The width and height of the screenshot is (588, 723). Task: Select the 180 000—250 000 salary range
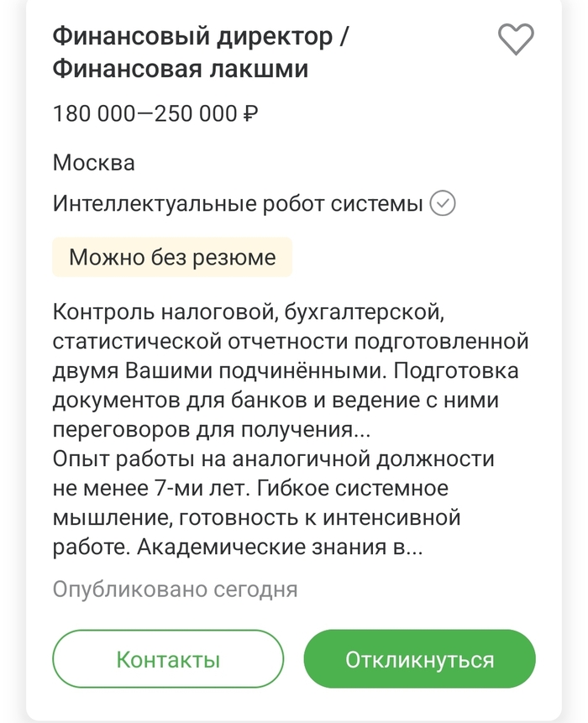tap(144, 114)
